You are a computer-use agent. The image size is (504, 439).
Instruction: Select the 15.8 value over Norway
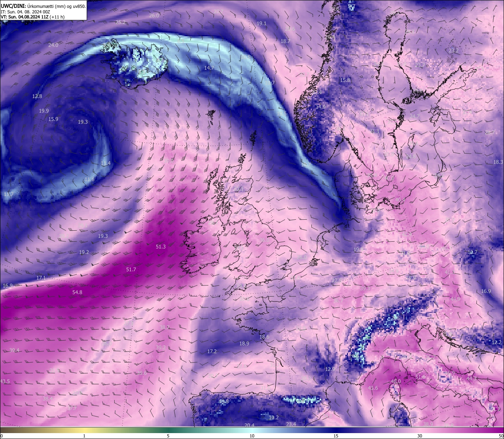pyautogui.click(x=345, y=80)
